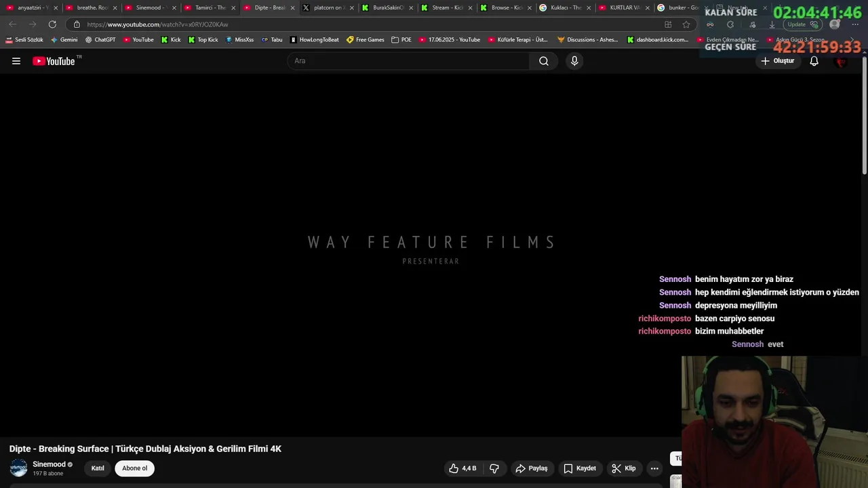868x488 pixels.
Task: Click the video player area
Action: point(431,254)
